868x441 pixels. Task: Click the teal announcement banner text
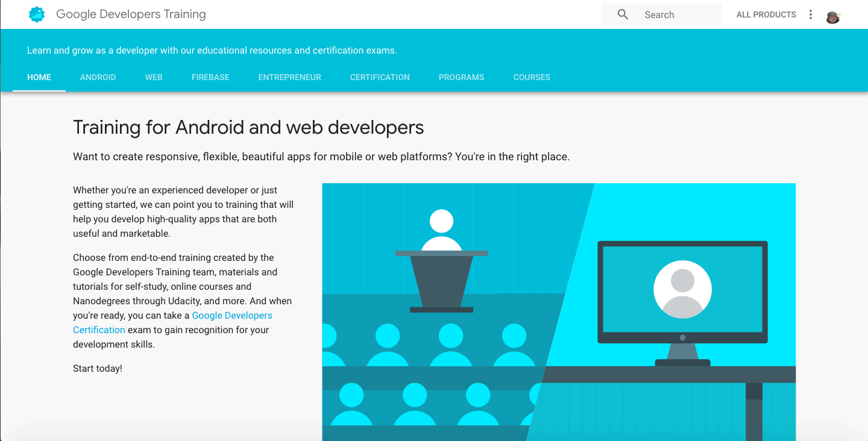[x=210, y=50]
